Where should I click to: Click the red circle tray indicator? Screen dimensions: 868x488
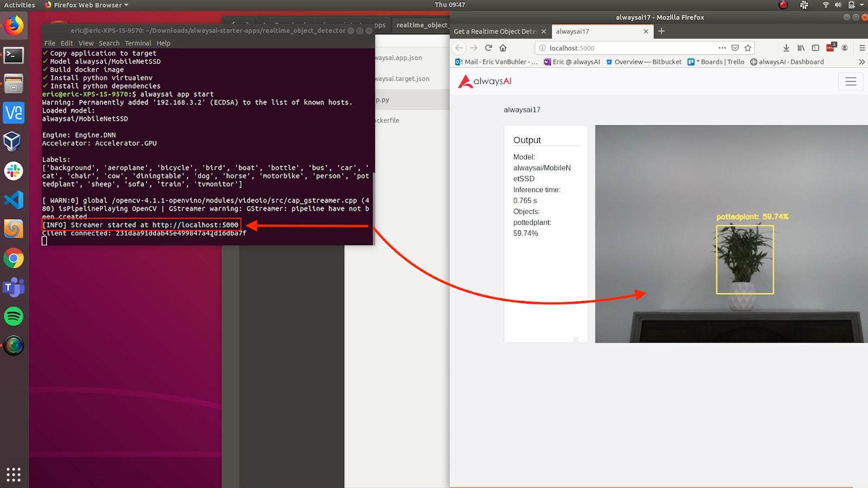point(783,5)
